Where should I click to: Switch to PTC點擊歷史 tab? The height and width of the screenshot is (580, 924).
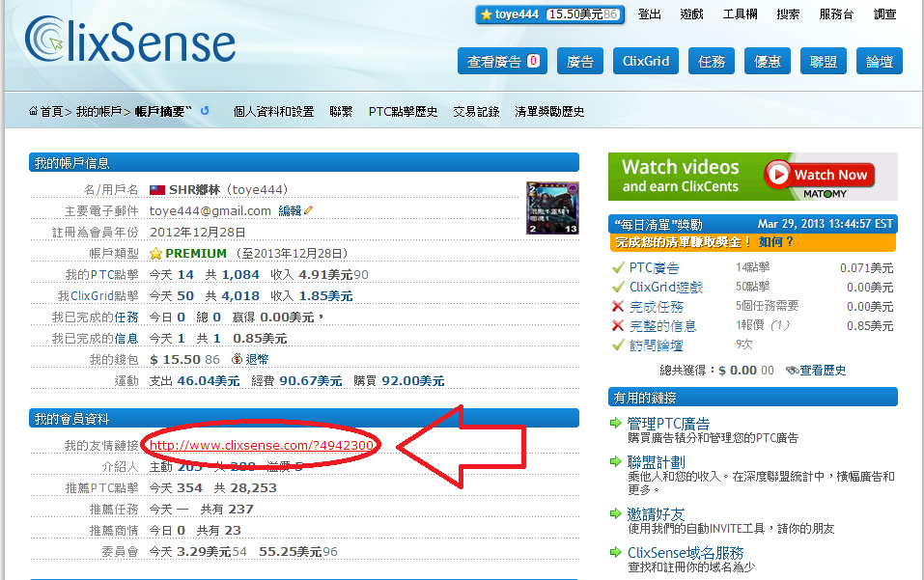403,111
